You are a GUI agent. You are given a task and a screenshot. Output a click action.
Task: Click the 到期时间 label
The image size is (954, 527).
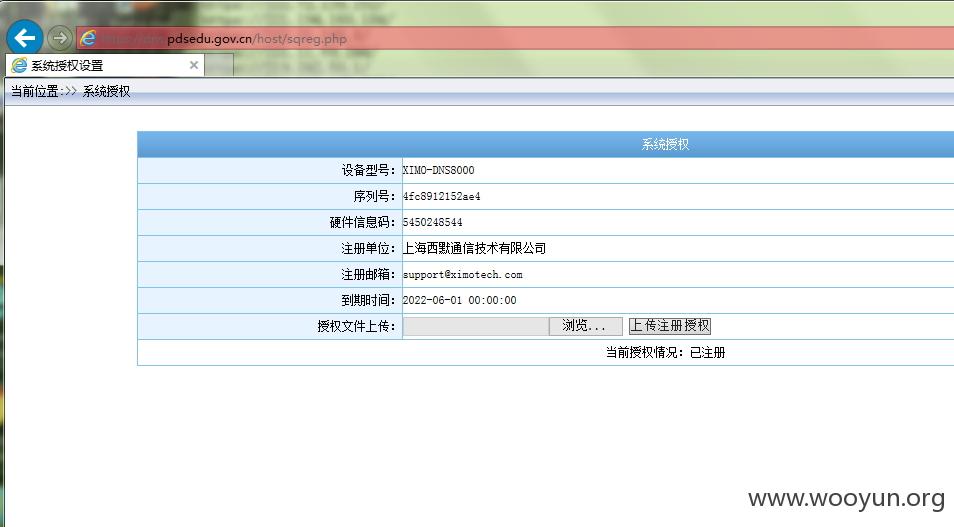368,301
